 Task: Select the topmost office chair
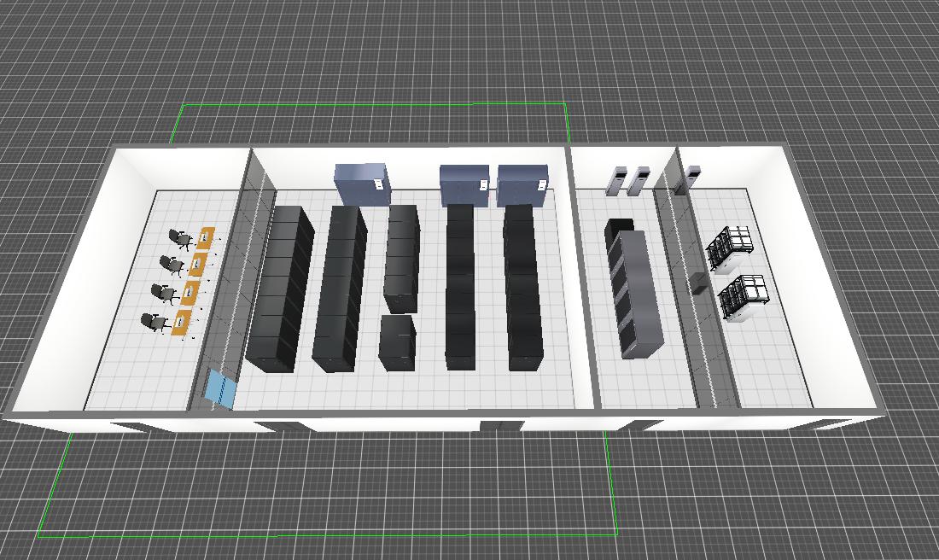pos(180,238)
